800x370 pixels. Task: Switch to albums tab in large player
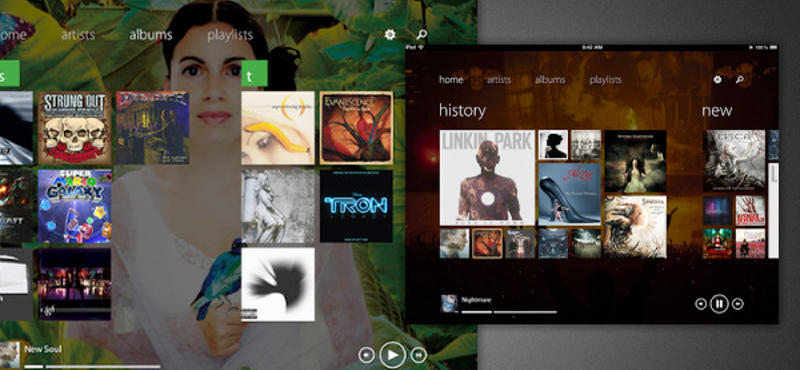coord(151,35)
